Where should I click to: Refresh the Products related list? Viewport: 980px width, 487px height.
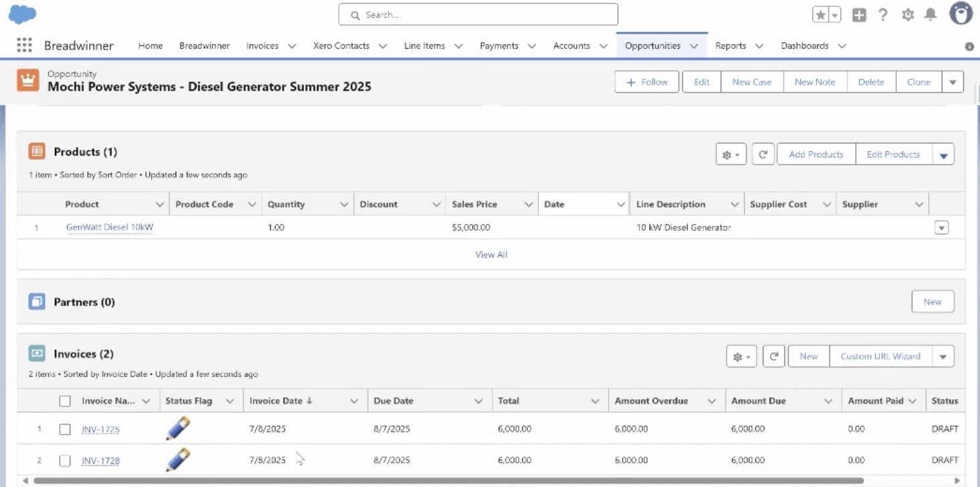[x=763, y=154]
